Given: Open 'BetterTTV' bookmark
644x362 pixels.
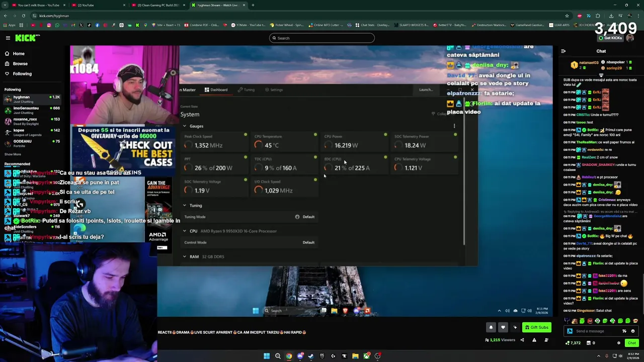Looking at the screenshot, I should click(x=449, y=25).
